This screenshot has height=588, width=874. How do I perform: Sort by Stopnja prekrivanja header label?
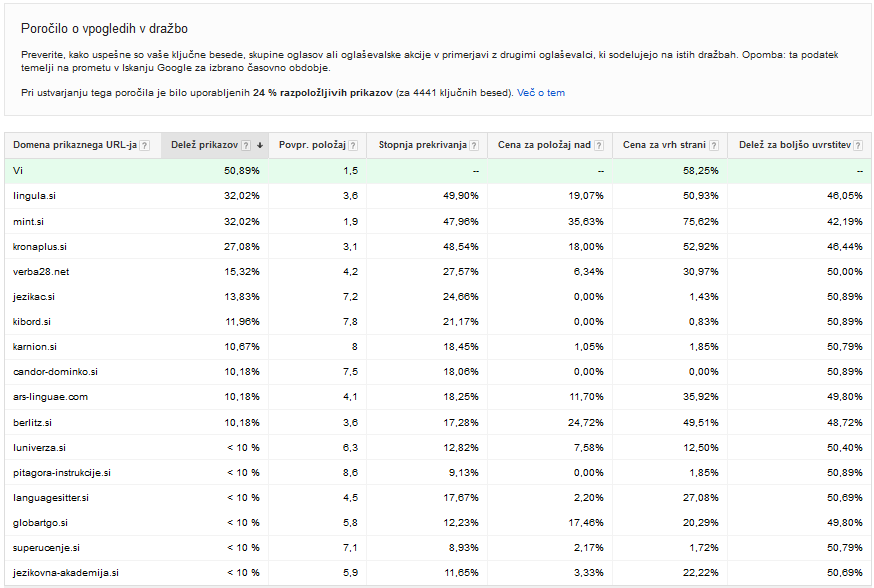422,146
